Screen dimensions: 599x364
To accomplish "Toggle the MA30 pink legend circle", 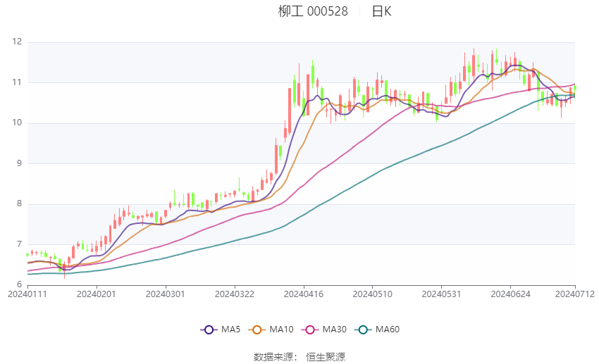I will point(310,330).
